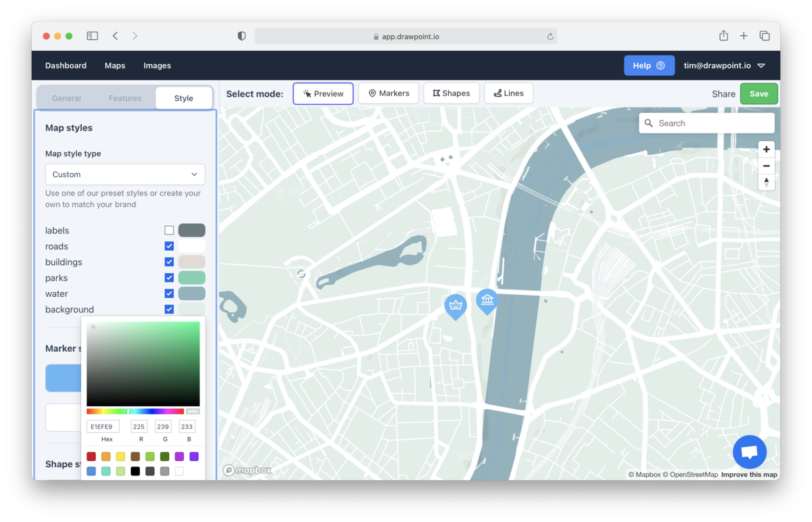
Task: Show the tab overview icon
Action: pyautogui.click(x=765, y=36)
